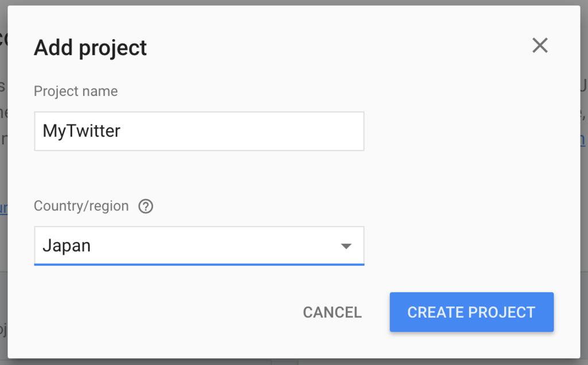Click empty space right of the project name field
This screenshot has height=365, width=588.
point(469,131)
